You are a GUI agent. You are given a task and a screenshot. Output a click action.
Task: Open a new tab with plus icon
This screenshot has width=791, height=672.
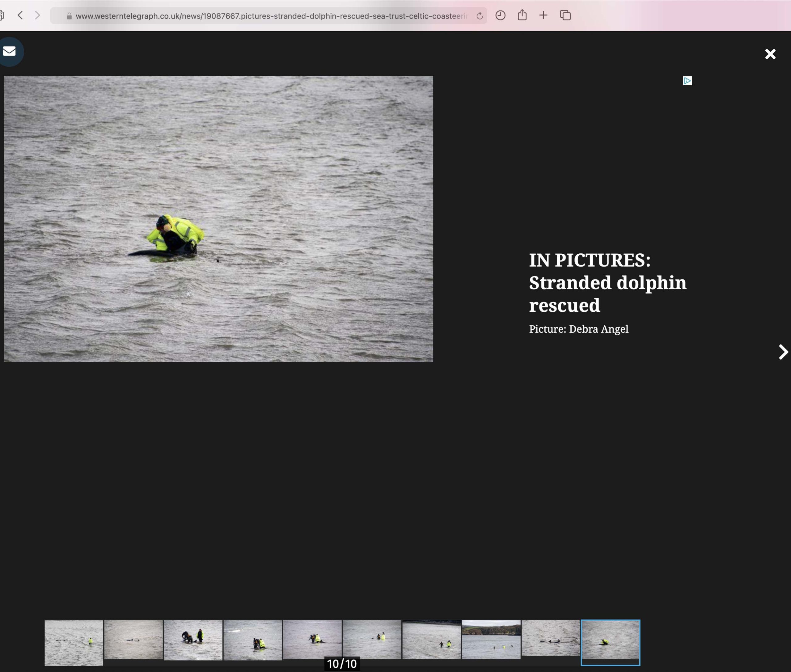click(543, 15)
